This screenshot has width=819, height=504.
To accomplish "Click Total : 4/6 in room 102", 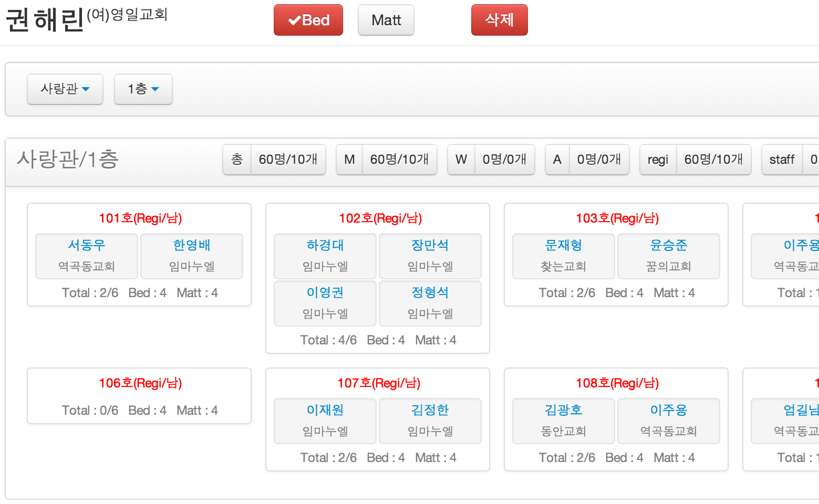I will pos(328,340).
